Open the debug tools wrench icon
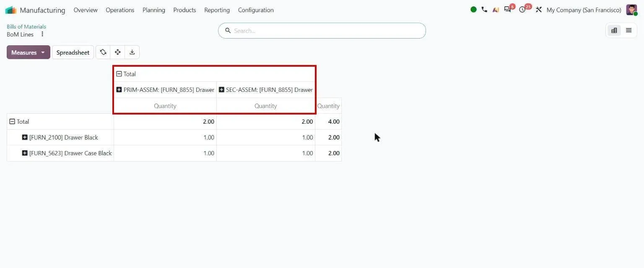644x268 pixels. (539, 10)
